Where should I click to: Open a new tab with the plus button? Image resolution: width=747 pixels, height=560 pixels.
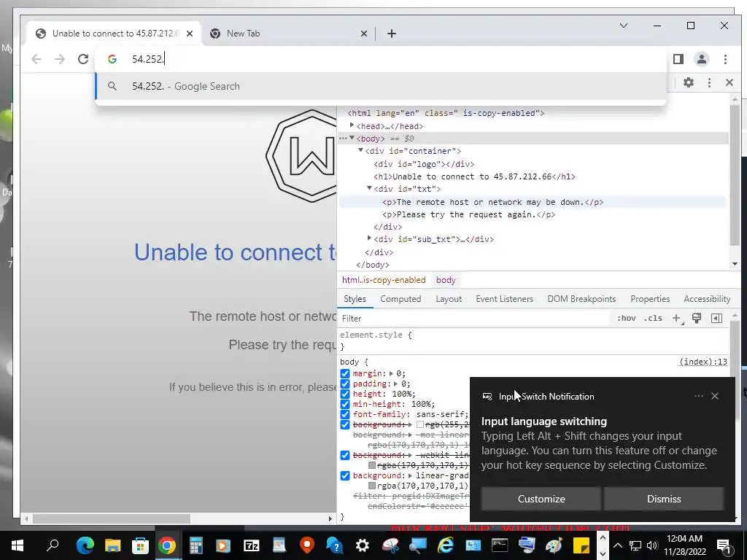click(x=392, y=34)
